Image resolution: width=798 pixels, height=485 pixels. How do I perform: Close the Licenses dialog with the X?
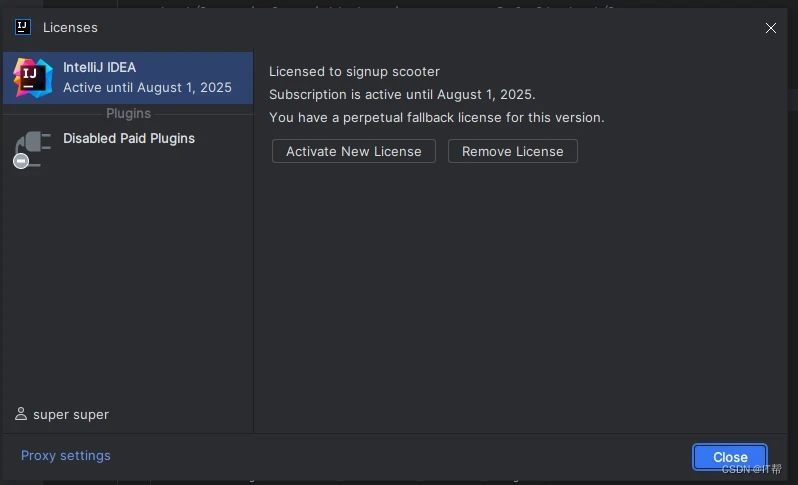[x=771, y=28]
